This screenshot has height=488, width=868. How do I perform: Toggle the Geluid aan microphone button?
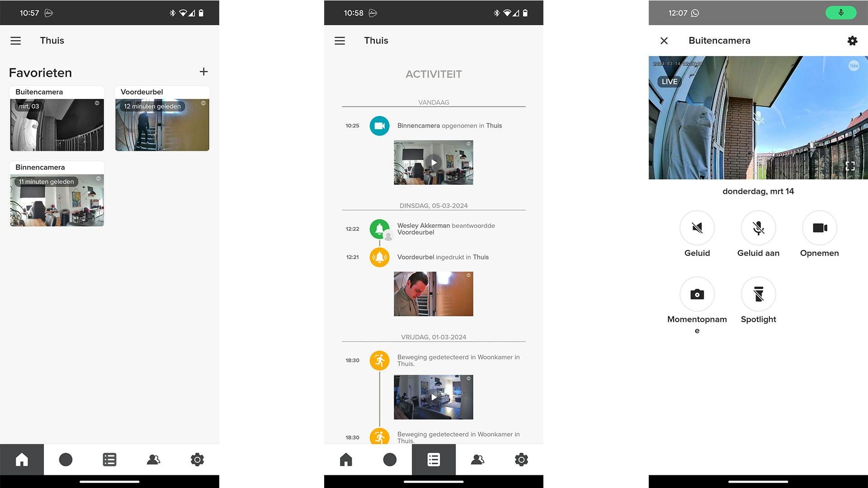pyautogui.click(x=758, y=228)
